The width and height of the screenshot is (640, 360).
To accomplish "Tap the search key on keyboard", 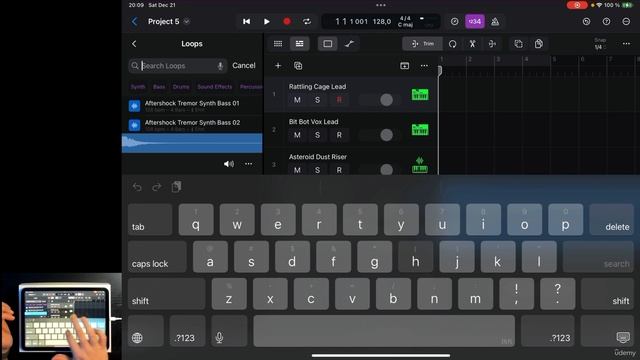I will point(598,257).
